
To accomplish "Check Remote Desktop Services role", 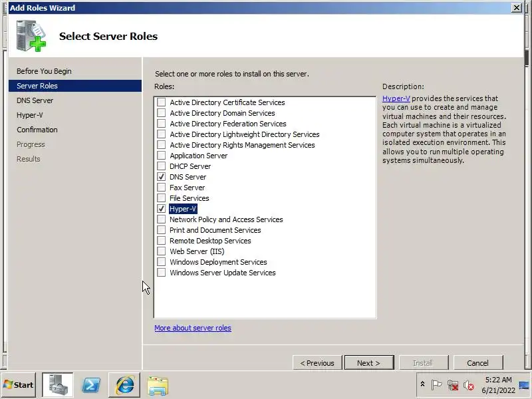I will pos(161,241).
